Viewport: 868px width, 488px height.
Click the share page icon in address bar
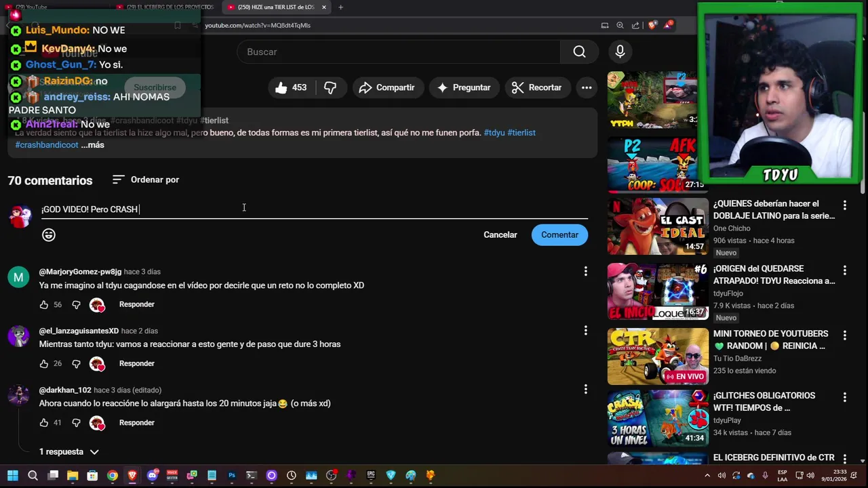(635, 26)
